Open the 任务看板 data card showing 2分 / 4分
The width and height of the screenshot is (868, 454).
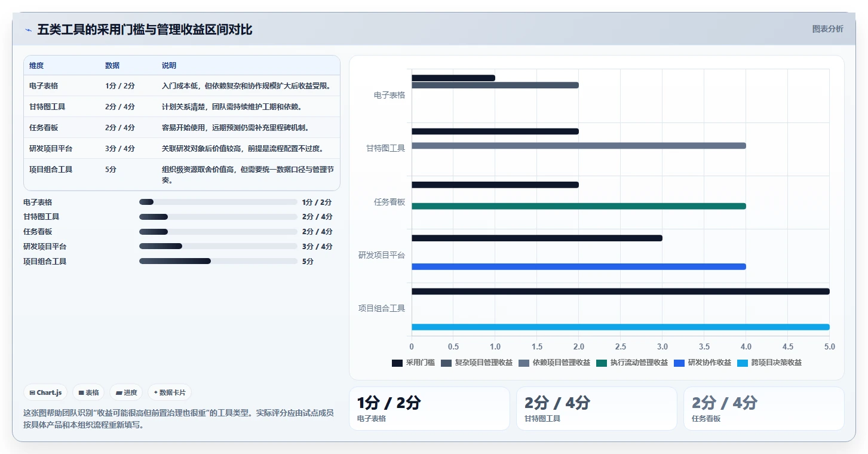tap(764, 409)
